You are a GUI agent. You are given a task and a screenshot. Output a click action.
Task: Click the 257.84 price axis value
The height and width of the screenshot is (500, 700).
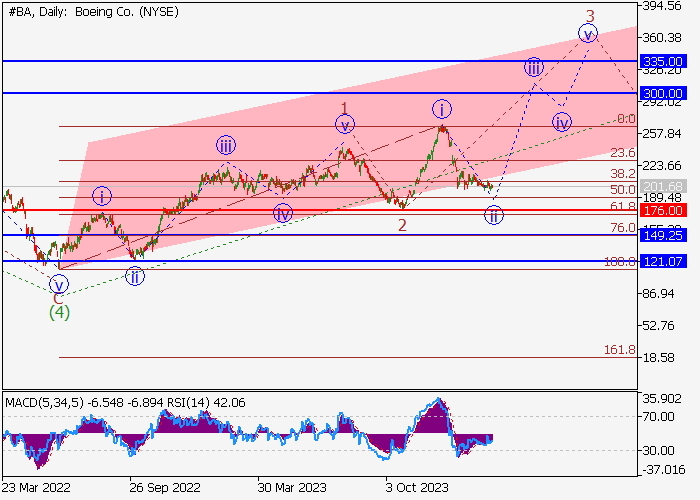[x=662, y=133]
